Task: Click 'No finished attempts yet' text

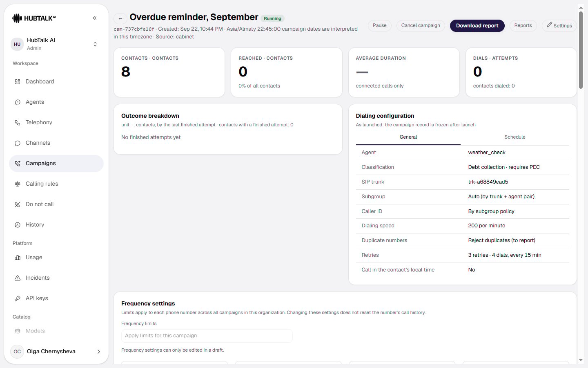Action: coord(151,137)
